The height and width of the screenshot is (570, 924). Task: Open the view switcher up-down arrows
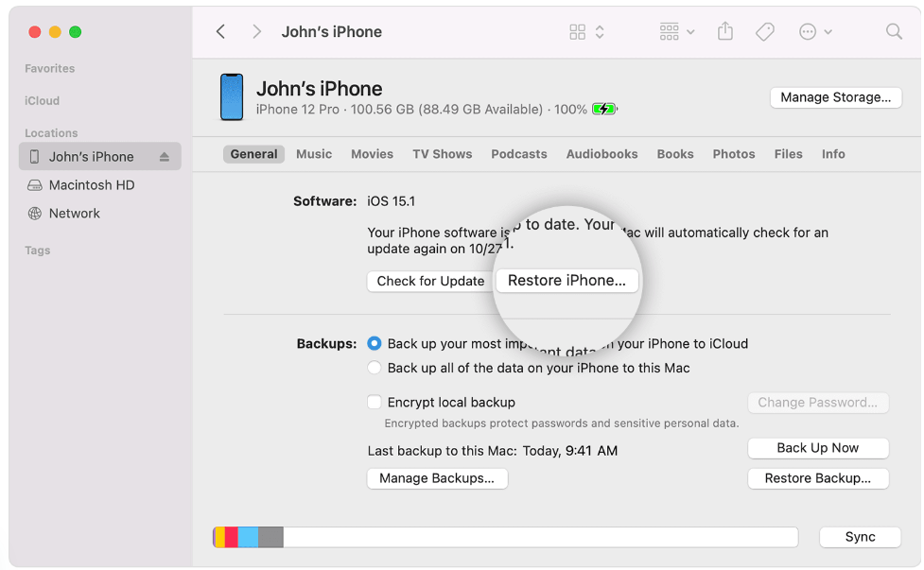pos(600,32)
